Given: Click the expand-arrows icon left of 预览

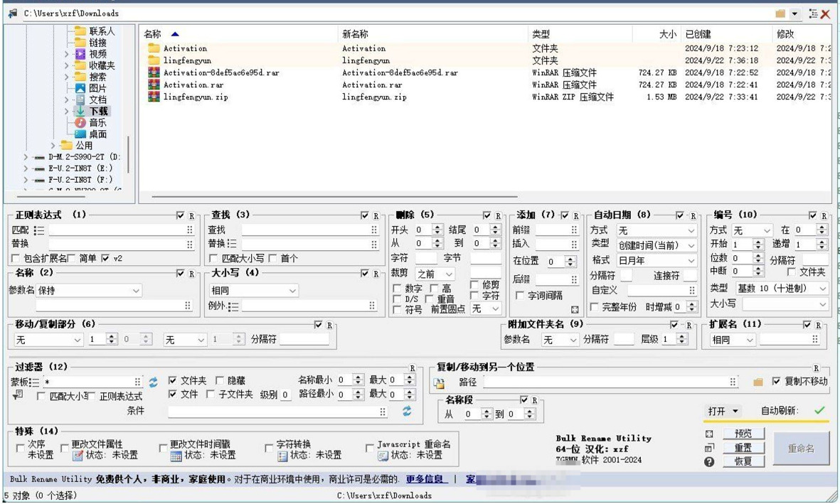Looking at the screenshot, I should pyautogui.click(x=709, y=434).
